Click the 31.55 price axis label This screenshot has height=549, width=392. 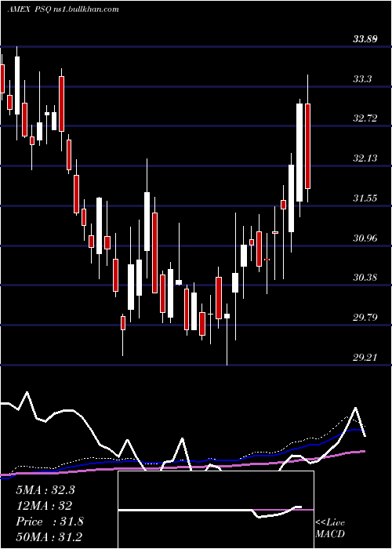coord(365,198)
